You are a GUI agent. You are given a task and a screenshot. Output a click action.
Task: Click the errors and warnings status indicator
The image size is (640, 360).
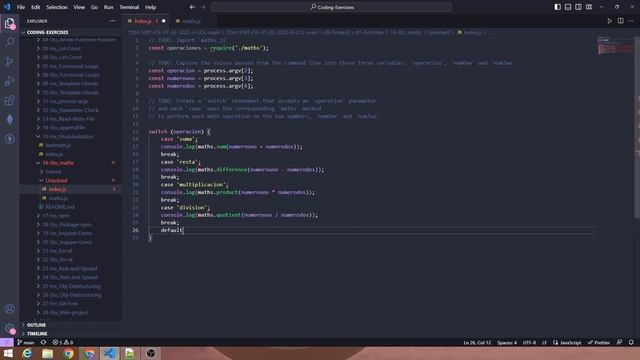[62, 342]
